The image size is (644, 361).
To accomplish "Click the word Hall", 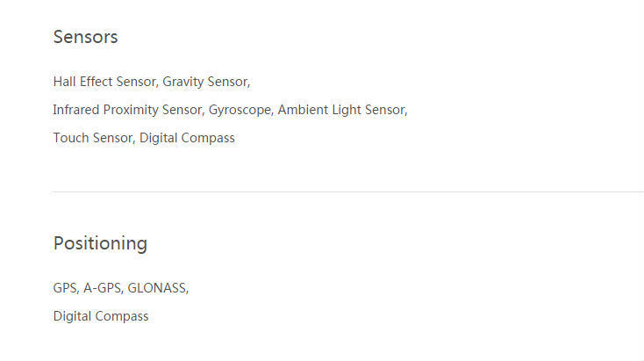I will coord(64,82).
